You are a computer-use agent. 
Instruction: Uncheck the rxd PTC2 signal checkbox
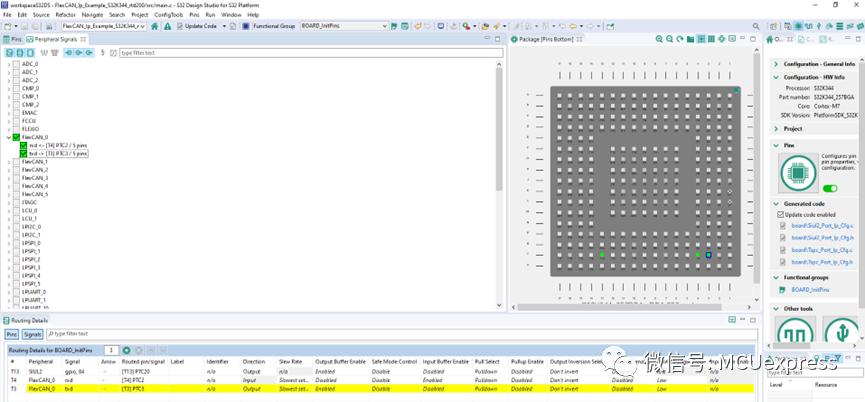tap(23, 146)
